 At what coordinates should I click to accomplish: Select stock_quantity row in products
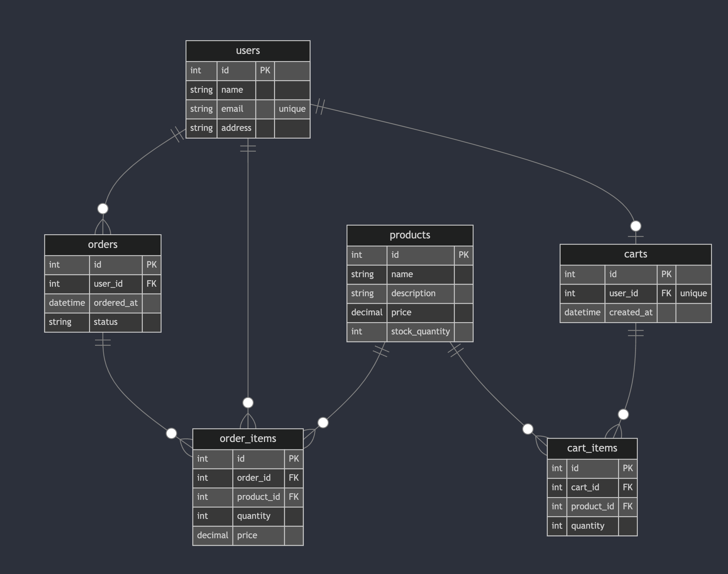pyautogui.click(x=420, y=331)
